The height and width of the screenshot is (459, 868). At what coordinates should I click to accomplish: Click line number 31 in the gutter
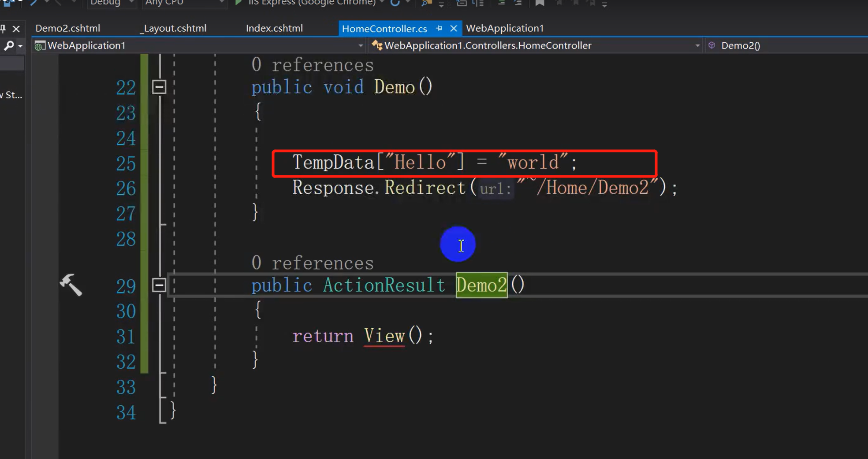(126, 337)
